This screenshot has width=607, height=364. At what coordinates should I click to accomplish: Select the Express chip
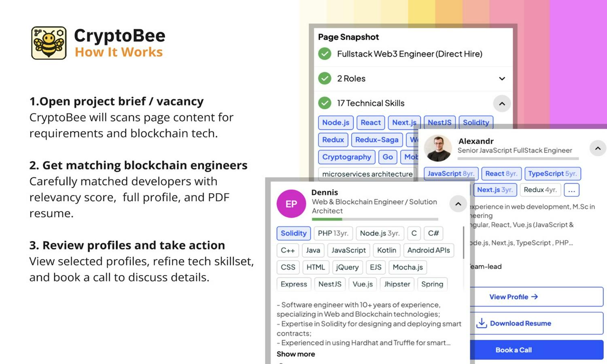tap(294, 284)
